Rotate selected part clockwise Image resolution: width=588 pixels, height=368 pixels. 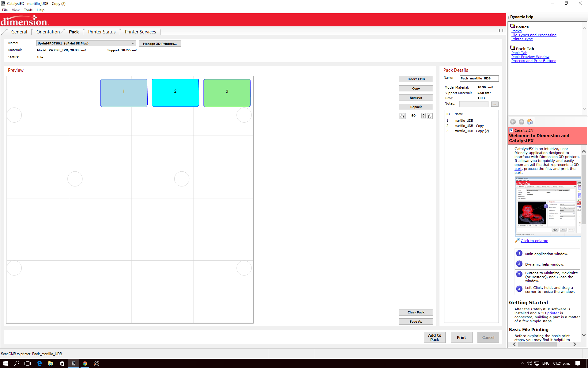430,116
